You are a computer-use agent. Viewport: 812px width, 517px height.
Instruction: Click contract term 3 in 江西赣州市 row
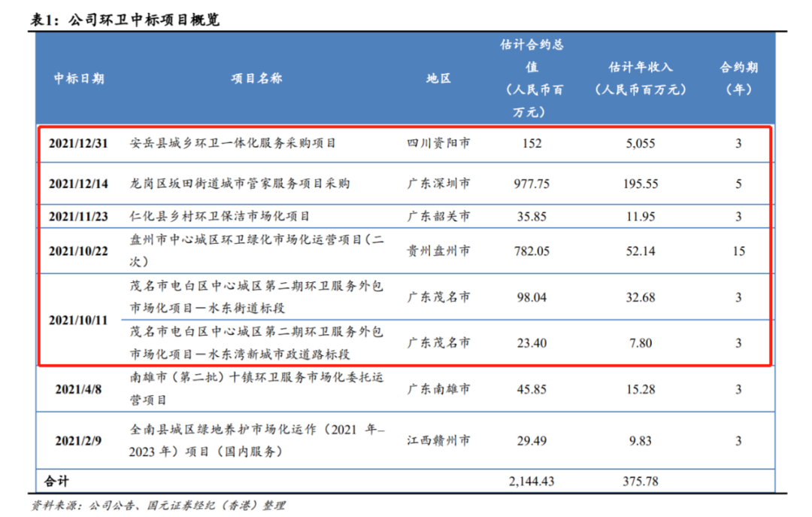tap(739, 441)
